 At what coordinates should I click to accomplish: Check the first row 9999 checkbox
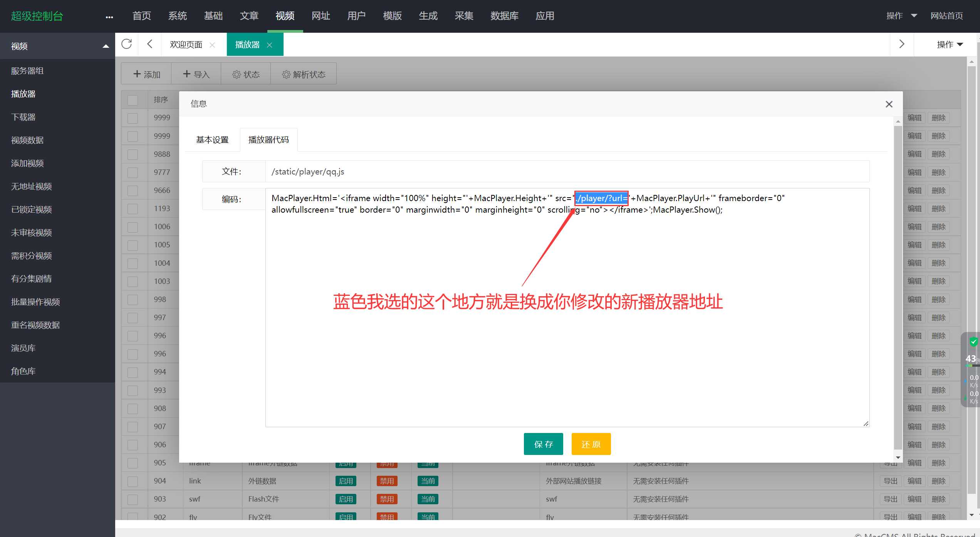pyautogui.click(x=133, y=118)
